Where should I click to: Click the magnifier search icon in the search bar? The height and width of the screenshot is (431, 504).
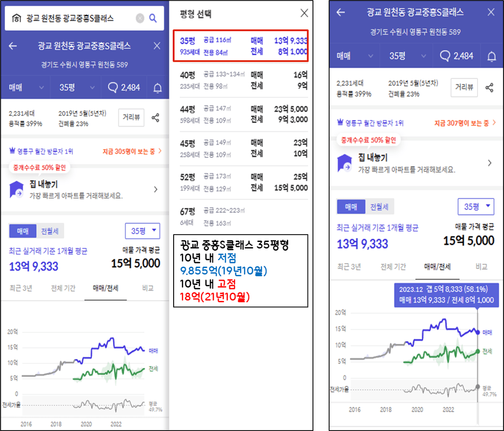(x=153, y=18)
